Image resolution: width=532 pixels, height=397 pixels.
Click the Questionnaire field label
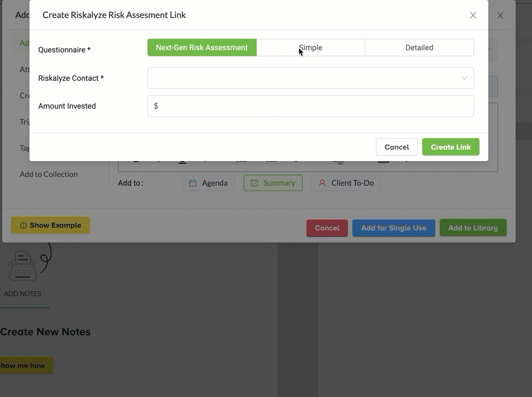(64, 50)
